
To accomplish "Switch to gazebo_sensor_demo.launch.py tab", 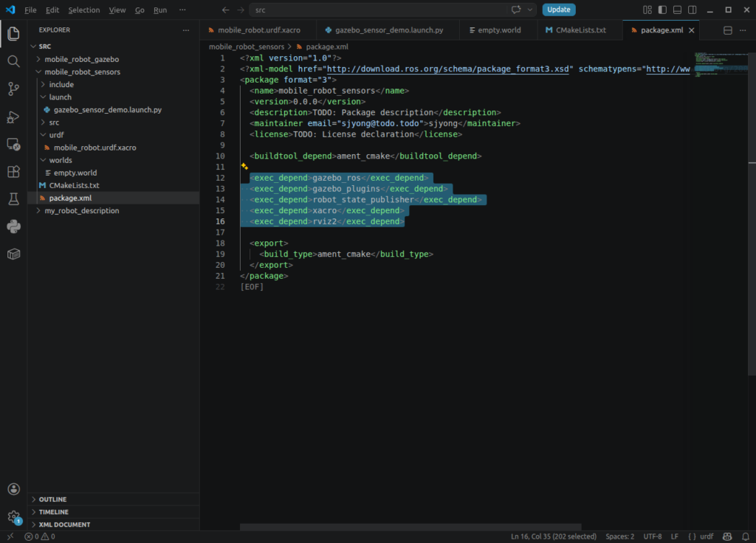I will pos(388,30).
